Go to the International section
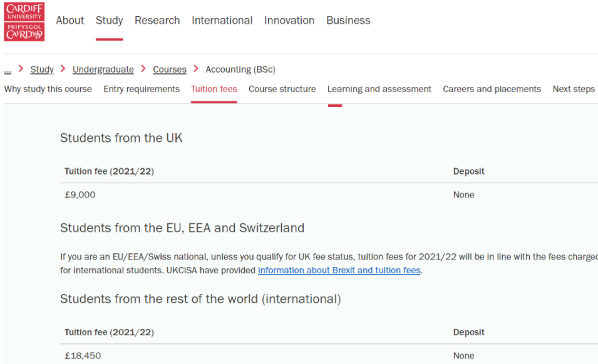598x364 pixels. (222, 21)
